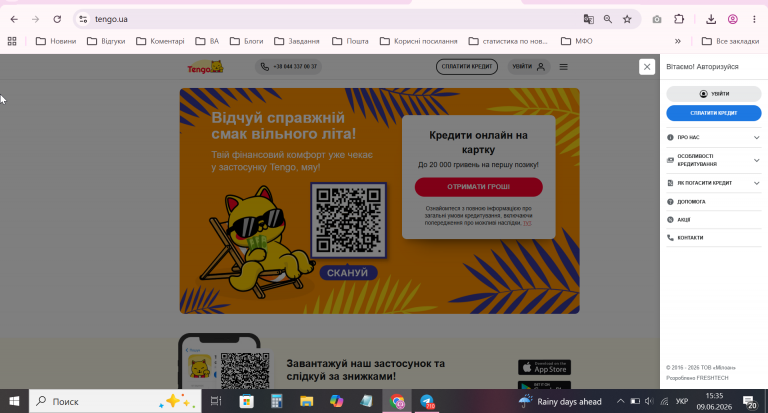Image resolution: width=768 pixels, height=413 pixels.
Task: Close the side menu panel with X
Action: pos(647,67)
